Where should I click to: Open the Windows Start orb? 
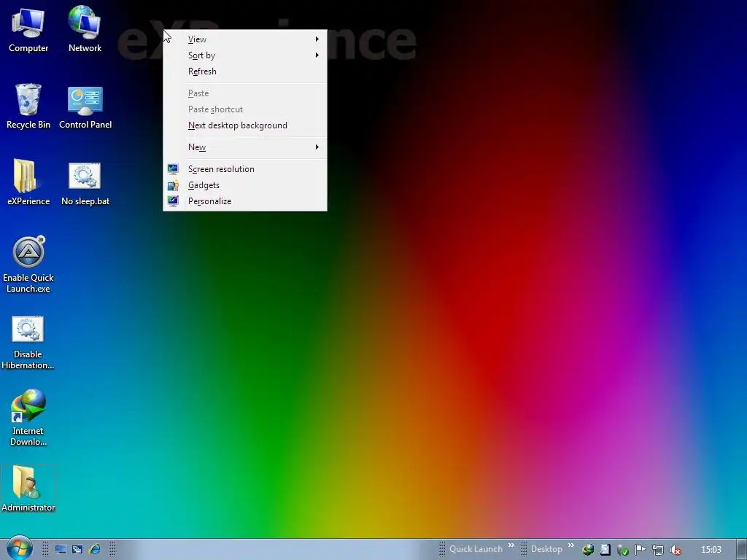pyautogui.click(x=19, y=548)
